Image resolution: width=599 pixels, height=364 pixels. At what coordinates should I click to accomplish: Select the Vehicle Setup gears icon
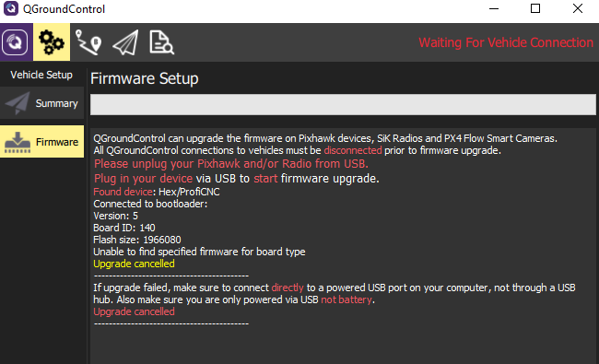click(52, 42)
